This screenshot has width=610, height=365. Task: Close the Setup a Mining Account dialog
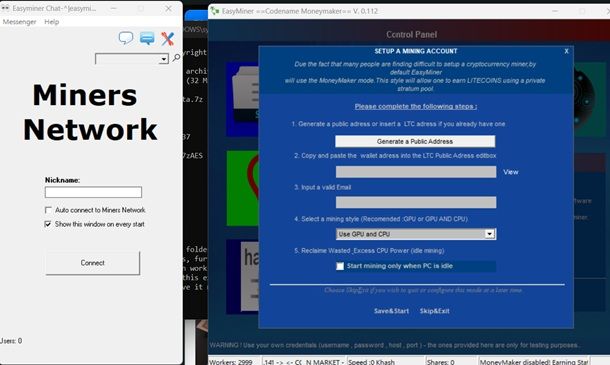coord(566,51)
